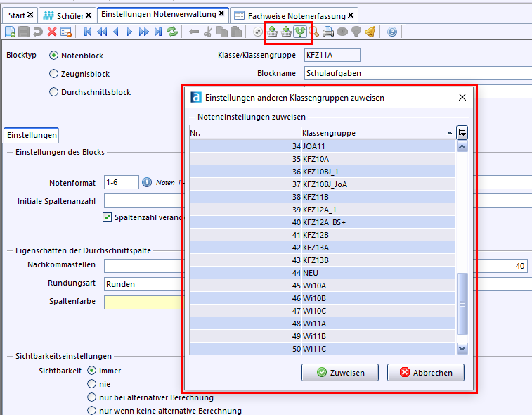Click the undo arrow toolbar icon

(38, 32)
